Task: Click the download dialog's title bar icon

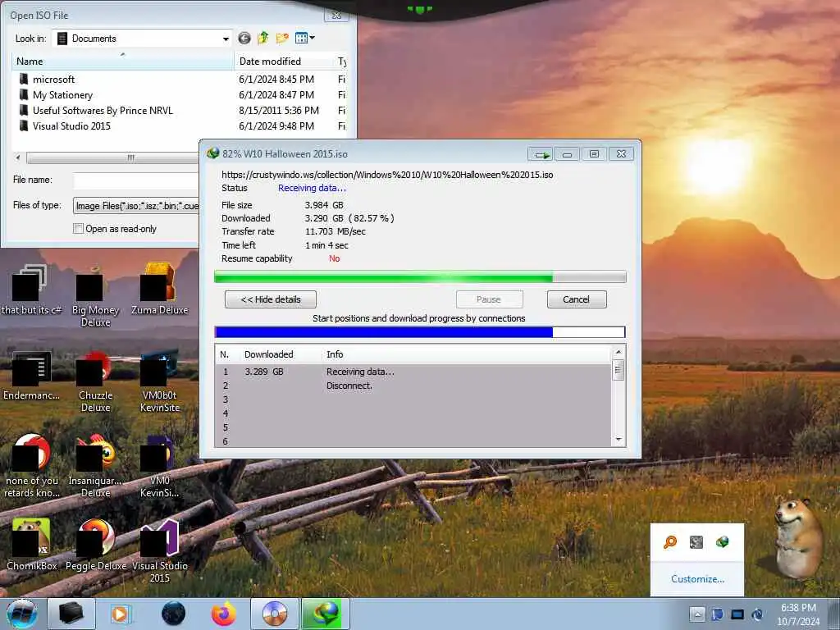Action: 212,153
